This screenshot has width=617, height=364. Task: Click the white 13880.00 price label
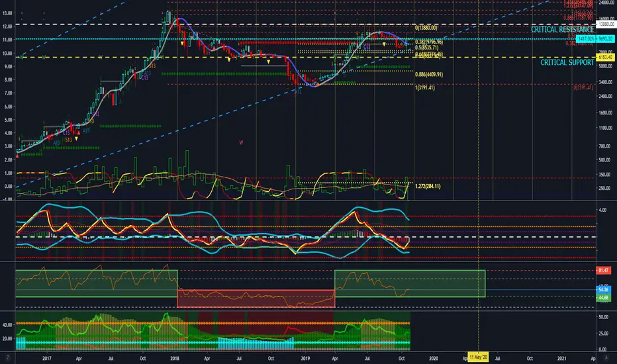(x=605, y=24)
